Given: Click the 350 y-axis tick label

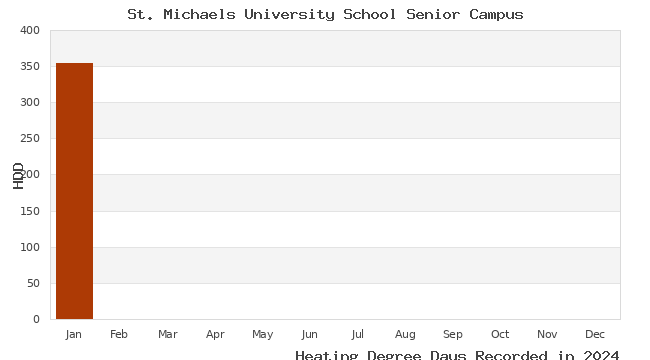Looking at the screenshot, I should point(30,66).
